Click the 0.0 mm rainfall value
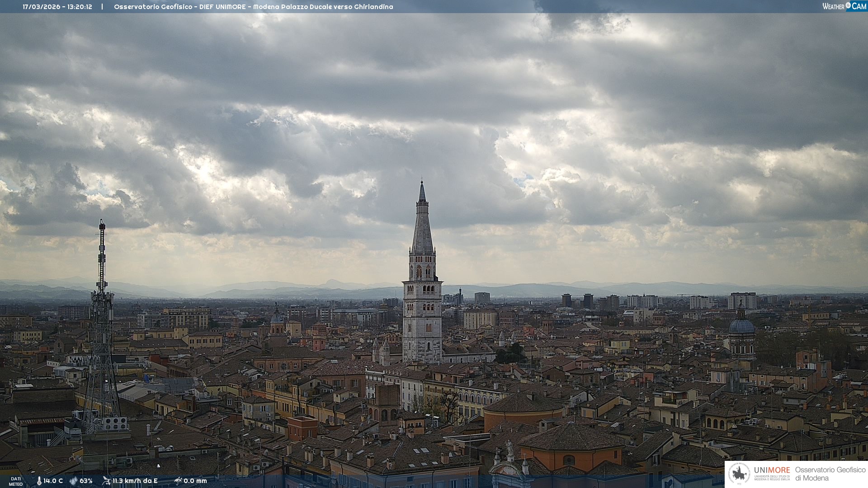868x488 pixels. pos(195,481)
